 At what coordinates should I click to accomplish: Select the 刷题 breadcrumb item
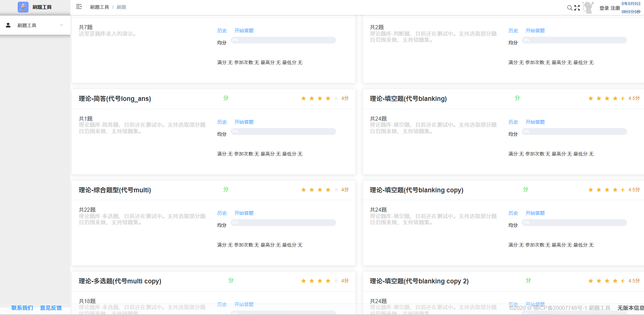coord(121,7)
